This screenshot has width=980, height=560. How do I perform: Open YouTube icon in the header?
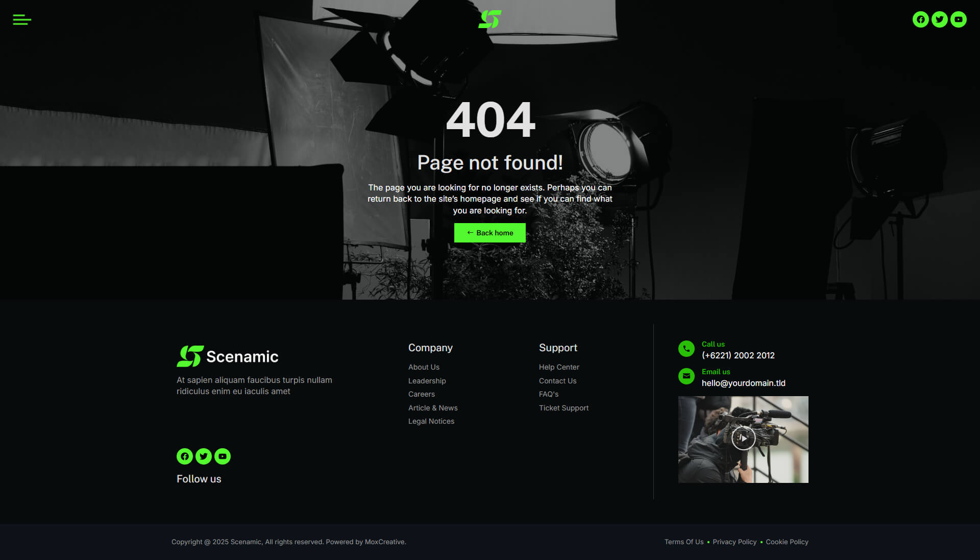coord(958,19)
